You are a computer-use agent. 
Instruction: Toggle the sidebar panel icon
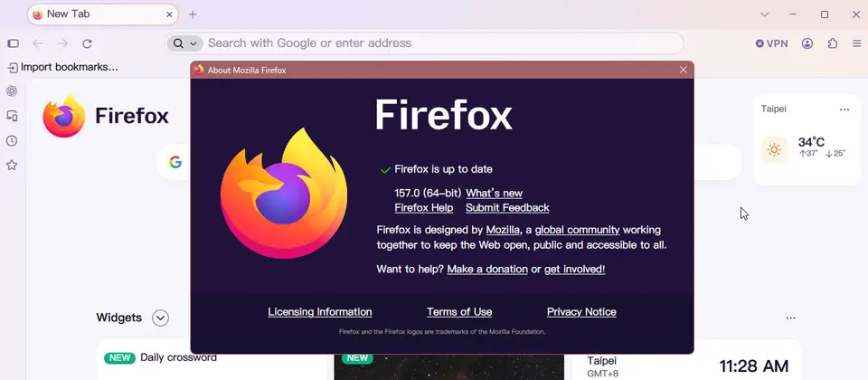click(x=14, y=43)
